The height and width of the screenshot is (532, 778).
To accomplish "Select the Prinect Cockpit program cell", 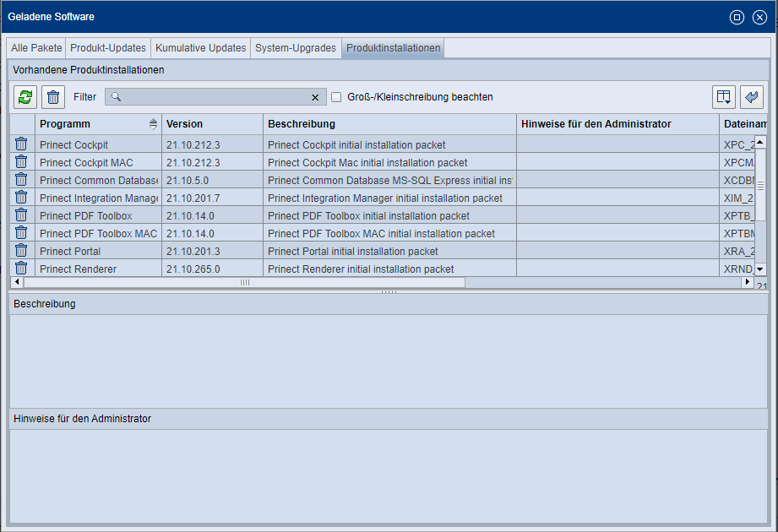I will point(98,144).
